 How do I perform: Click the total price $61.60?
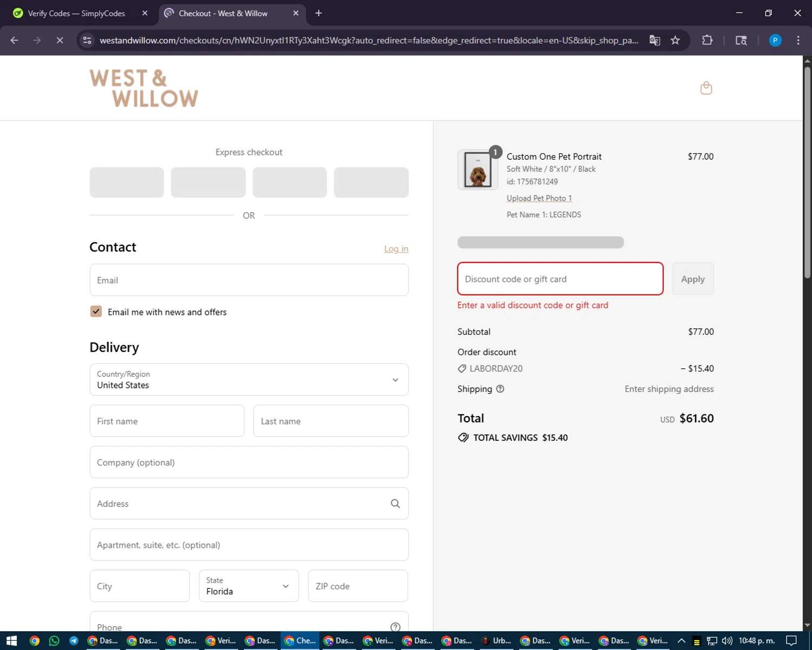[x=697, y=418]
